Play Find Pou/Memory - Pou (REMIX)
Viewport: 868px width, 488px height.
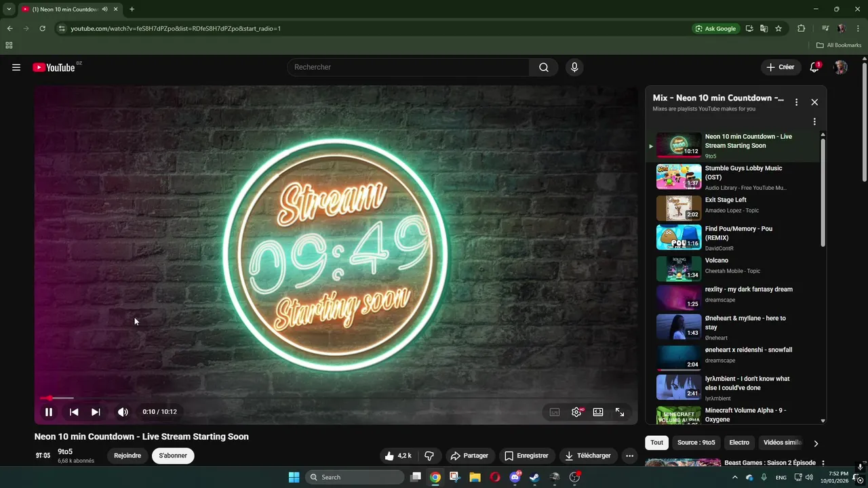733,238
